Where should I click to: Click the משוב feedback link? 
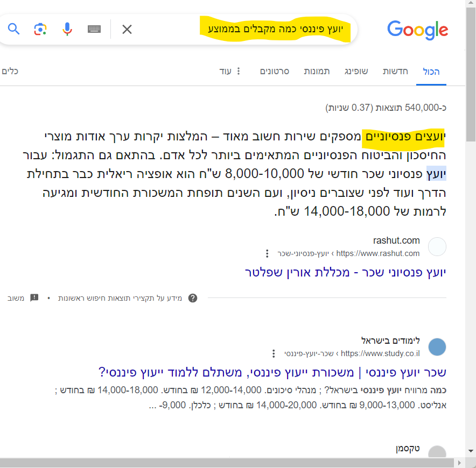23,298
